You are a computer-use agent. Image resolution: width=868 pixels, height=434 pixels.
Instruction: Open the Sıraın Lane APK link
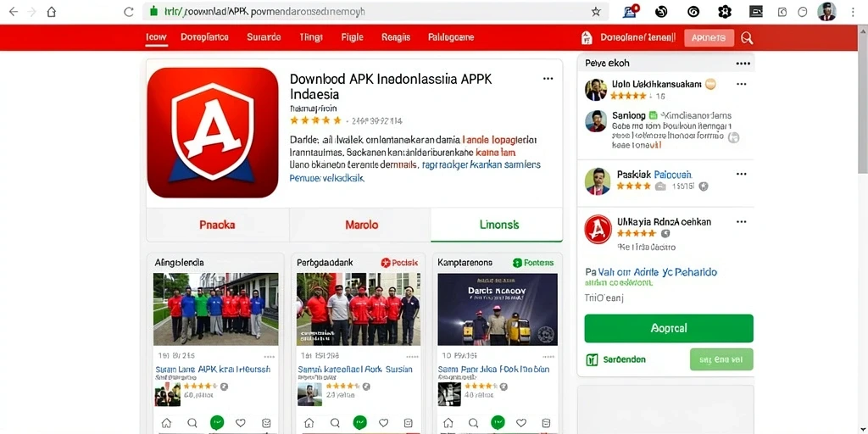[x=214, y=370]
